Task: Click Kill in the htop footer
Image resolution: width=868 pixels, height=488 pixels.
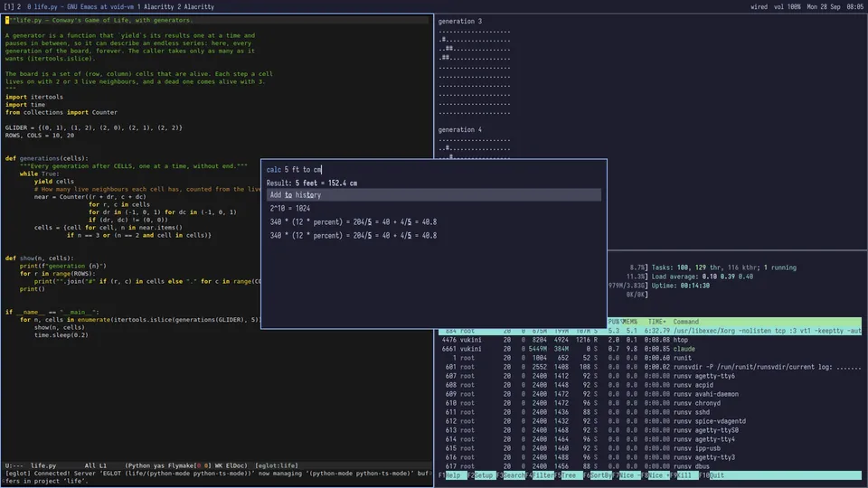Action: pyautogui.click(x=684, y=475)
